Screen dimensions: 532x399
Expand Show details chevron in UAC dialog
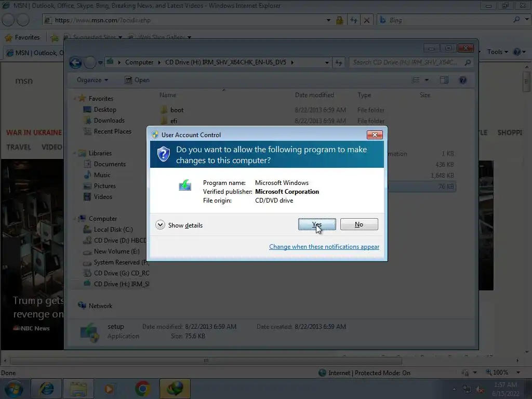point(160,225)
